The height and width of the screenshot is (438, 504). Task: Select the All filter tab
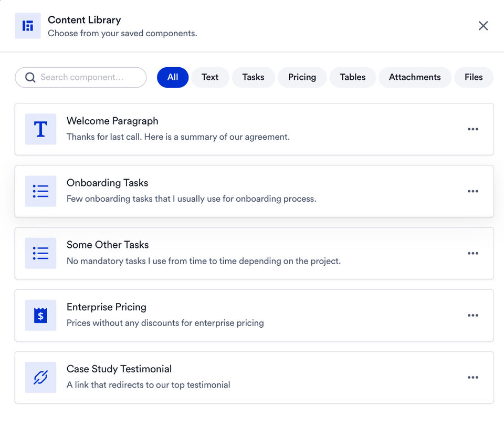[173, 77]
